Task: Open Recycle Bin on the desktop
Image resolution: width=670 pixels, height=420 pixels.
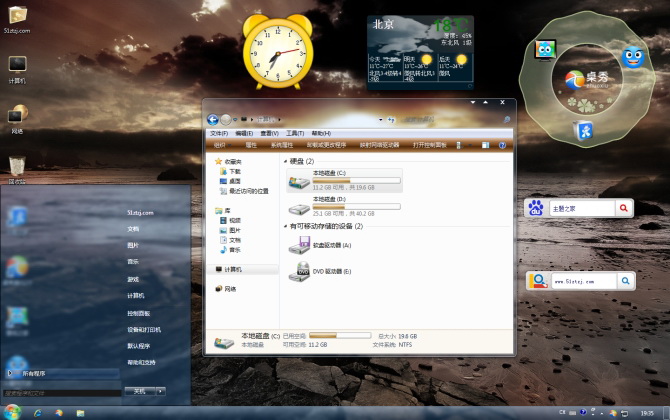Action: tap(17, 166)
